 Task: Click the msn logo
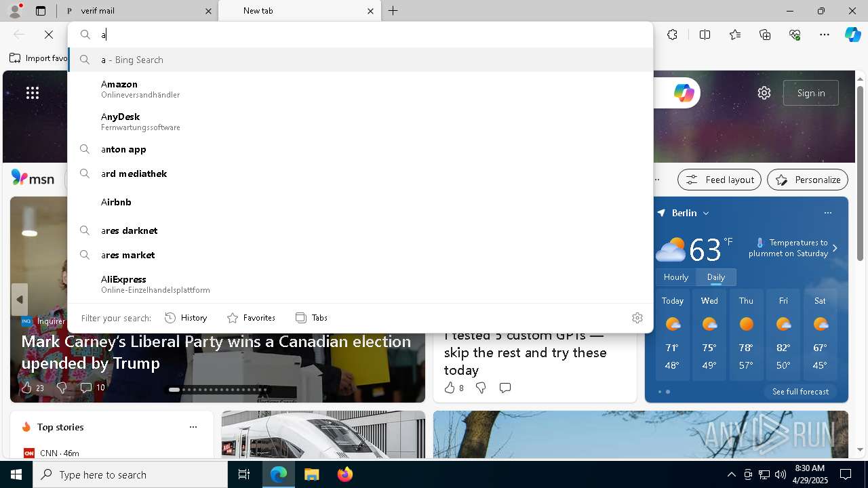(x=33, y=178)
